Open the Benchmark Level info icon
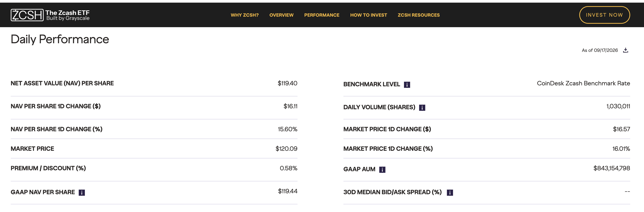Viewport: 644px width, 212px height. (407, 85)
